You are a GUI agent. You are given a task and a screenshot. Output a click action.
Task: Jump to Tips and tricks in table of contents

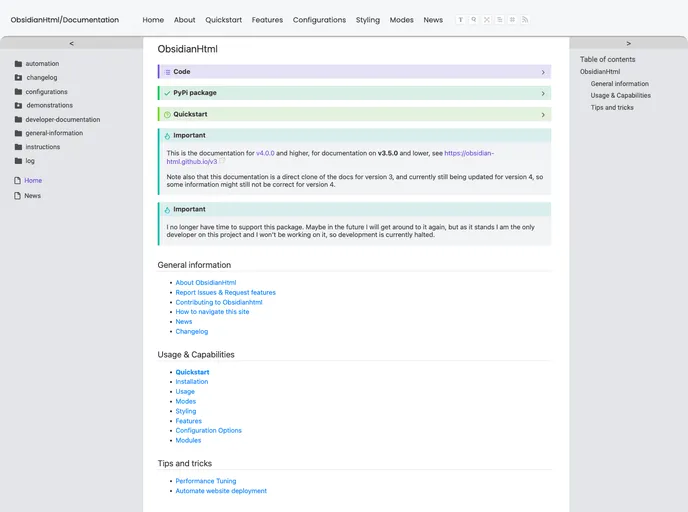point(612,107)
